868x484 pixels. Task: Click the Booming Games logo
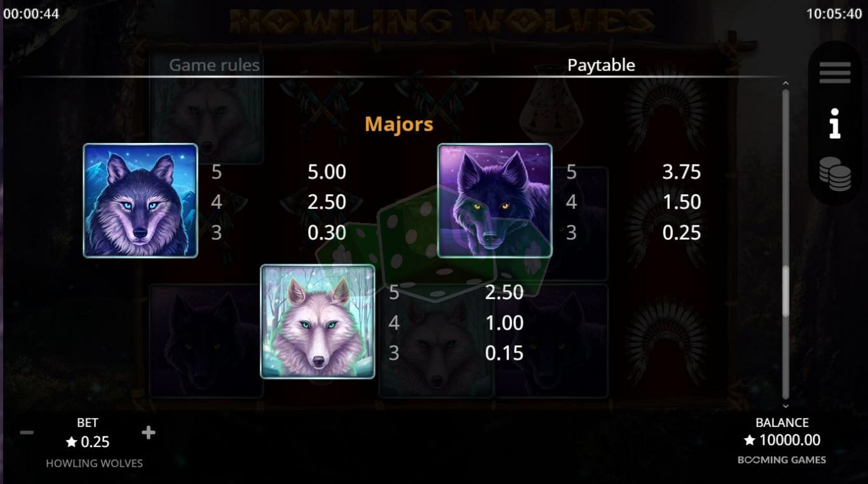point(782,460)
